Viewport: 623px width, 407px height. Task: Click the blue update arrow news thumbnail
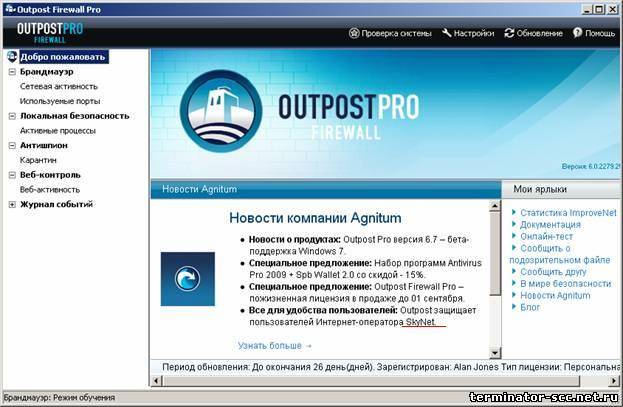pos(188,279)
